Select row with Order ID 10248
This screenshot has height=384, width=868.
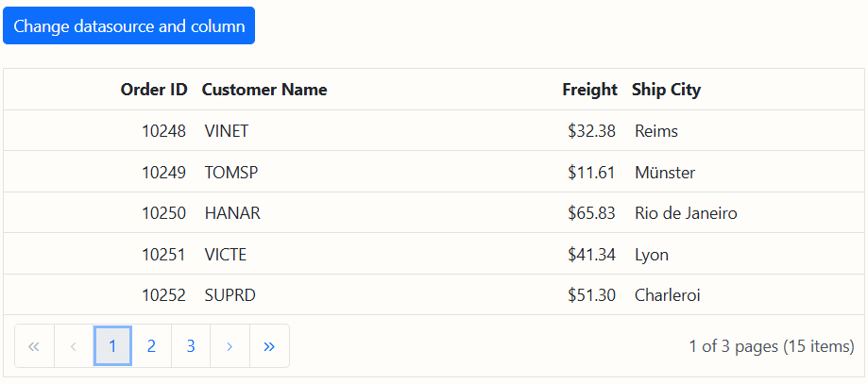(163, 131)
